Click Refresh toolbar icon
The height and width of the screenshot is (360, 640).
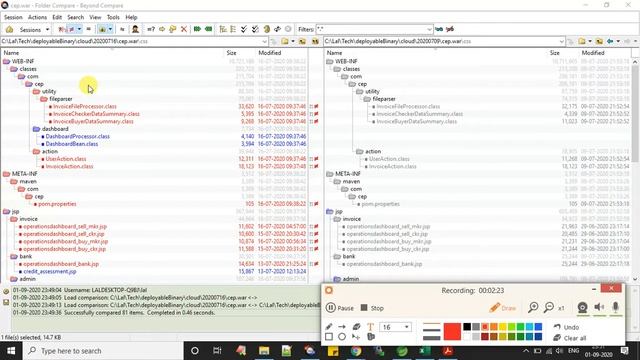(x=267, y=29)
